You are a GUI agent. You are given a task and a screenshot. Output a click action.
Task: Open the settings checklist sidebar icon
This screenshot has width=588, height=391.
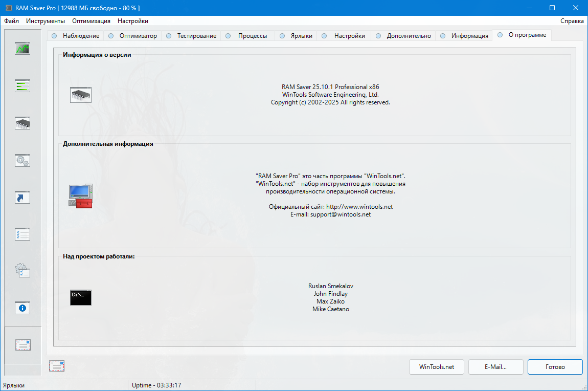(x=22, y=234)
